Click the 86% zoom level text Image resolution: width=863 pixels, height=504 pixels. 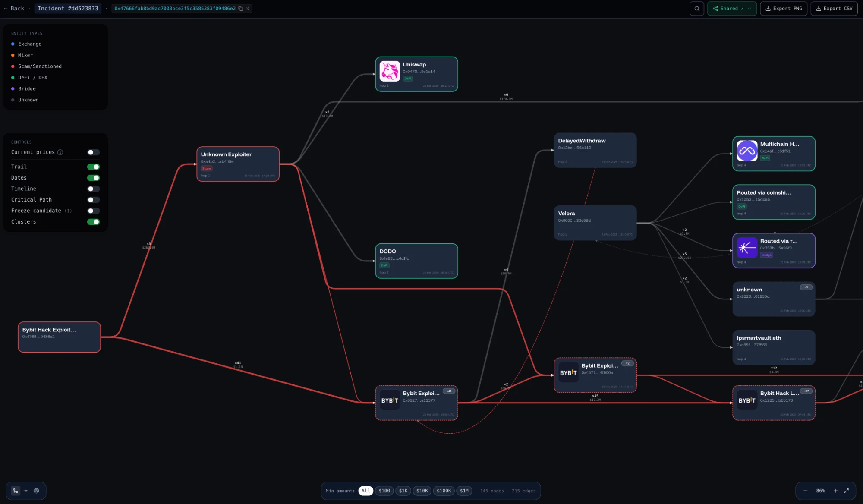click(820, 491)
